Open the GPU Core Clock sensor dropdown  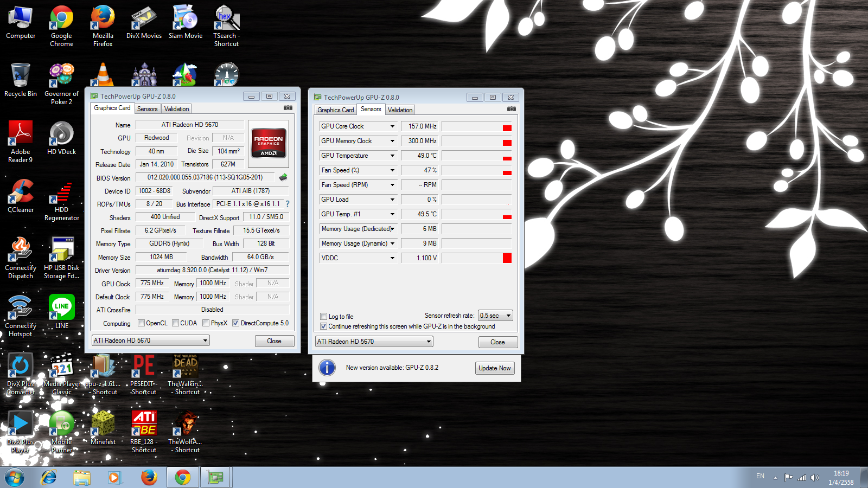point(393,126)
